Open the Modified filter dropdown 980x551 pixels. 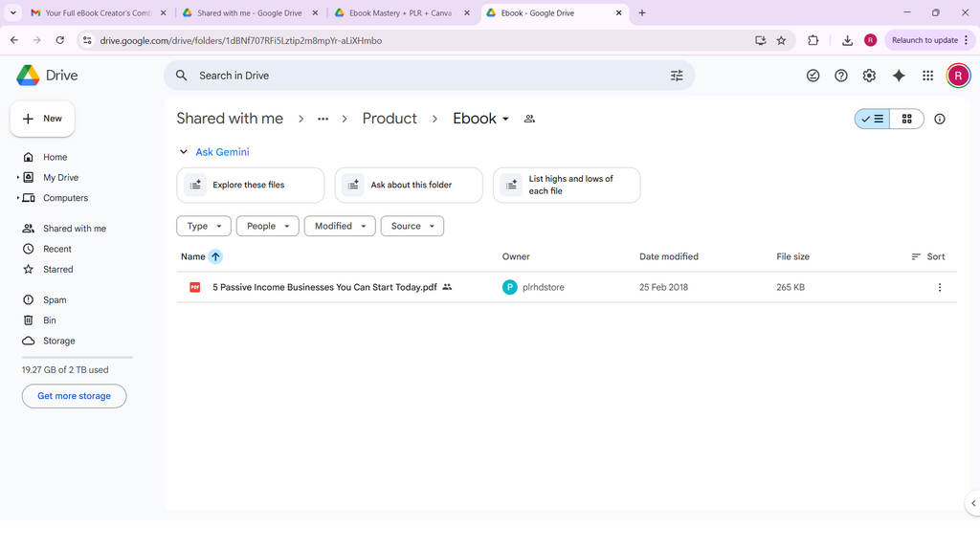(339, 226)
